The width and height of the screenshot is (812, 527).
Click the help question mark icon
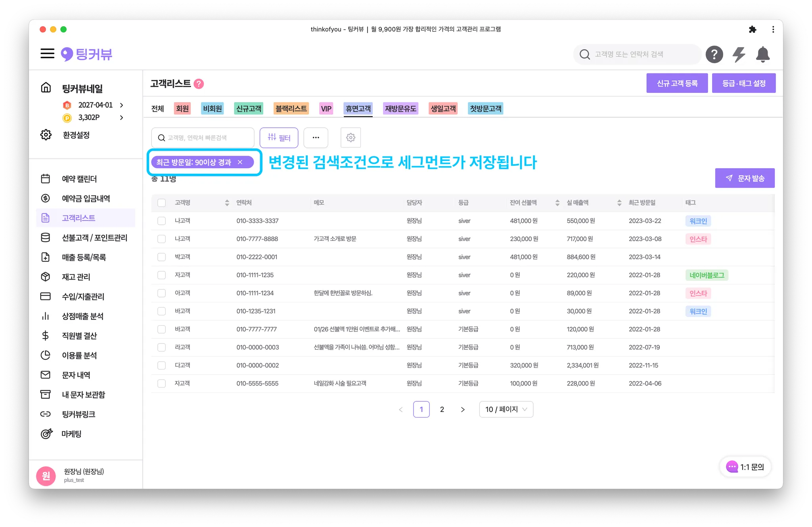(x=714, y=54)
